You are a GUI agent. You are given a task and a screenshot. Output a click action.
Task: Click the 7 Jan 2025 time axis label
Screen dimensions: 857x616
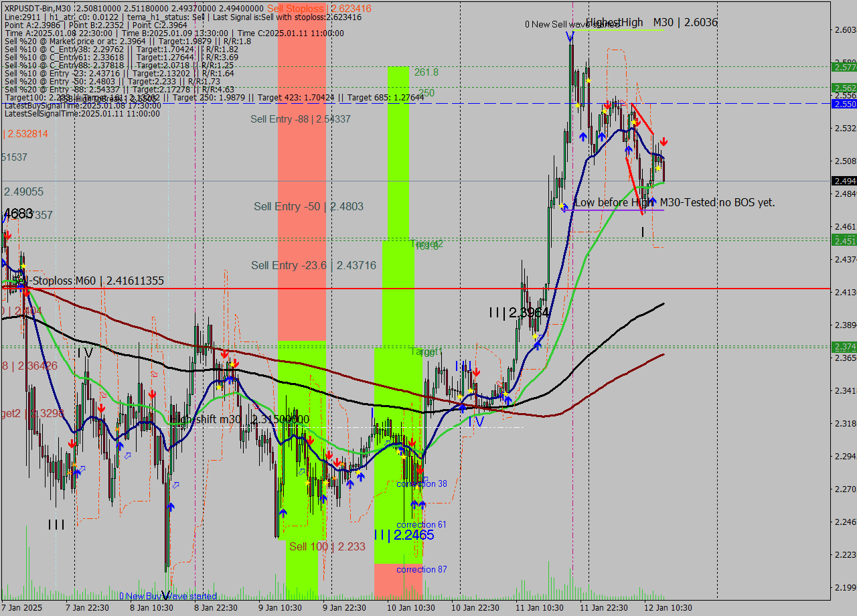(x=22, y=608)
